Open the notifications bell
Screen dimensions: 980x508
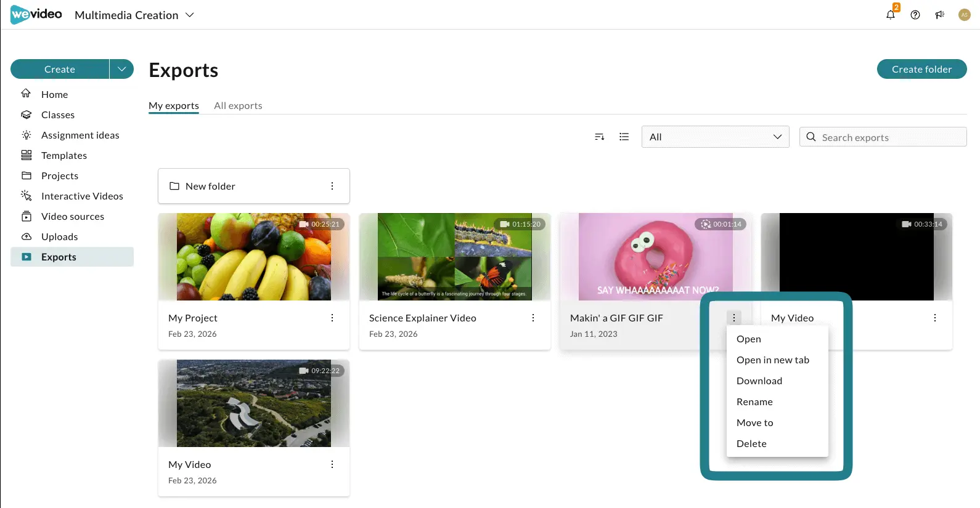[891, 15]
